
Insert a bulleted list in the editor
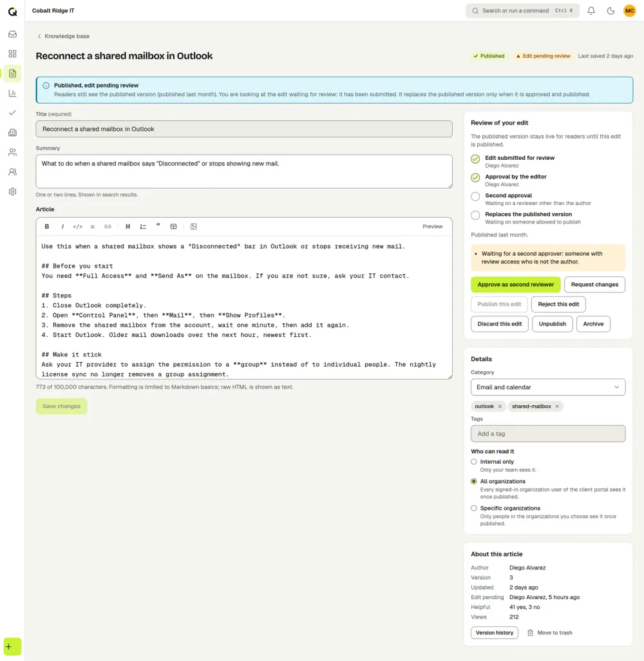[92, 226]
